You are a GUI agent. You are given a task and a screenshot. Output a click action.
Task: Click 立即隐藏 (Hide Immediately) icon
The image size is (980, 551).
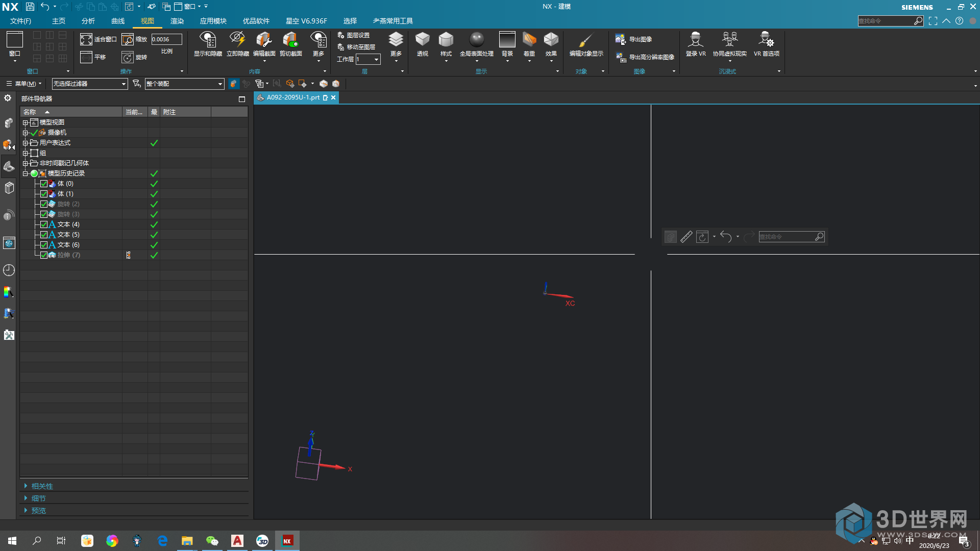point(237,40)
